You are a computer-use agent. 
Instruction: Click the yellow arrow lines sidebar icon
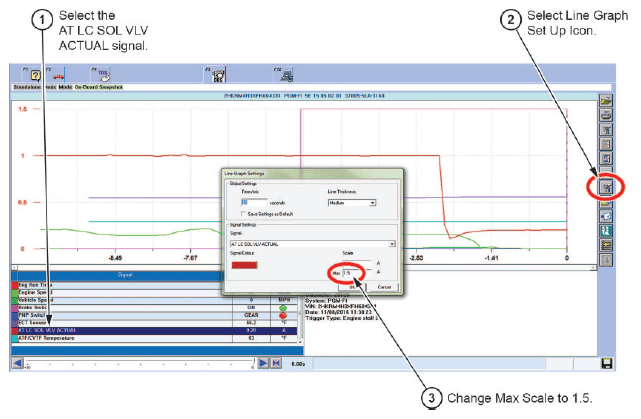click(x=606, y=245)
